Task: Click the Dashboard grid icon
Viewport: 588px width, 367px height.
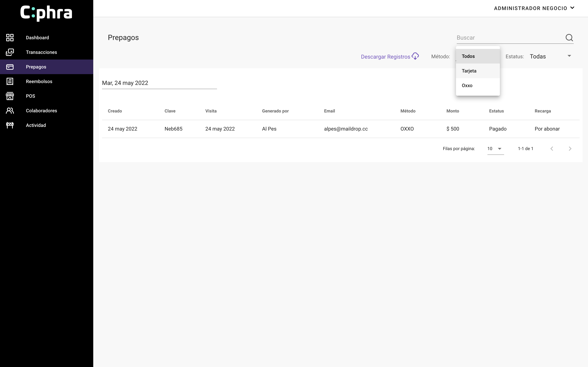Action: point(10,38)
